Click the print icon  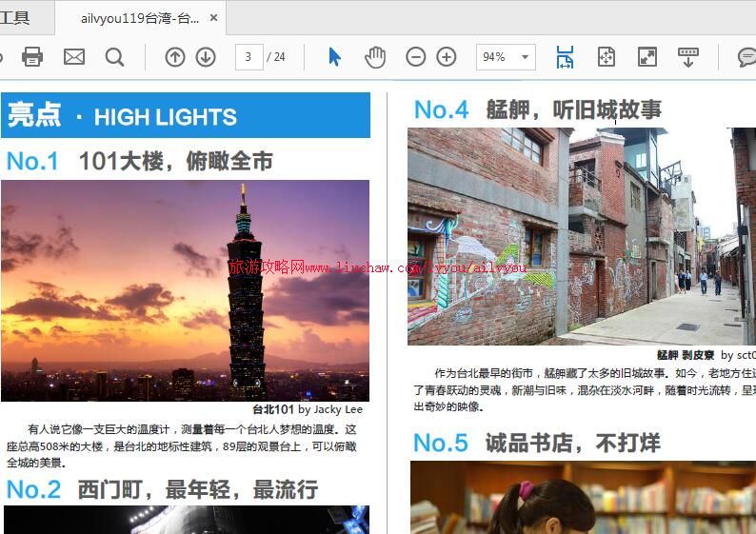(32, 57)
